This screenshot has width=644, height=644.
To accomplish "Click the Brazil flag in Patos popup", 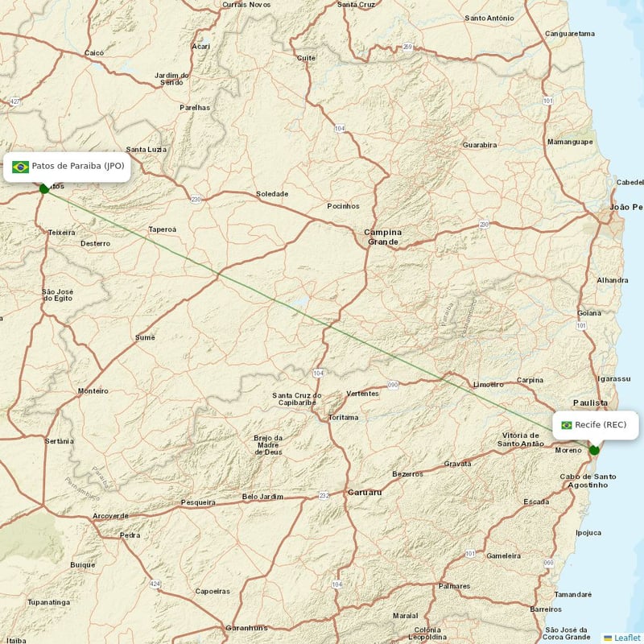I will point(20,167).
